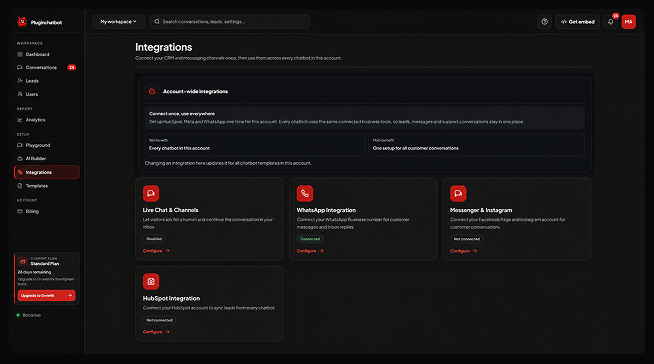Configure HubSpot Integration
The height and width of the screenshot is (364, 654).
click(x=156, y=332)
